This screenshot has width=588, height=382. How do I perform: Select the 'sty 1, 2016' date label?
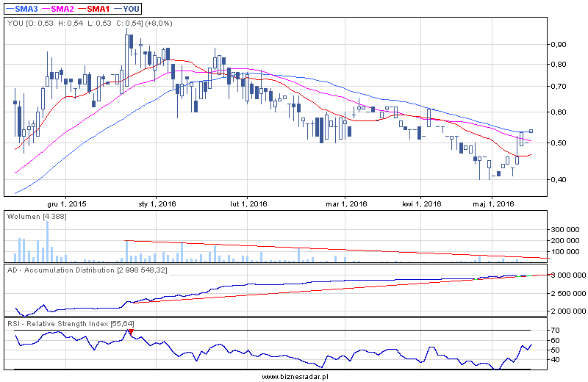click(x=157, y=203)
